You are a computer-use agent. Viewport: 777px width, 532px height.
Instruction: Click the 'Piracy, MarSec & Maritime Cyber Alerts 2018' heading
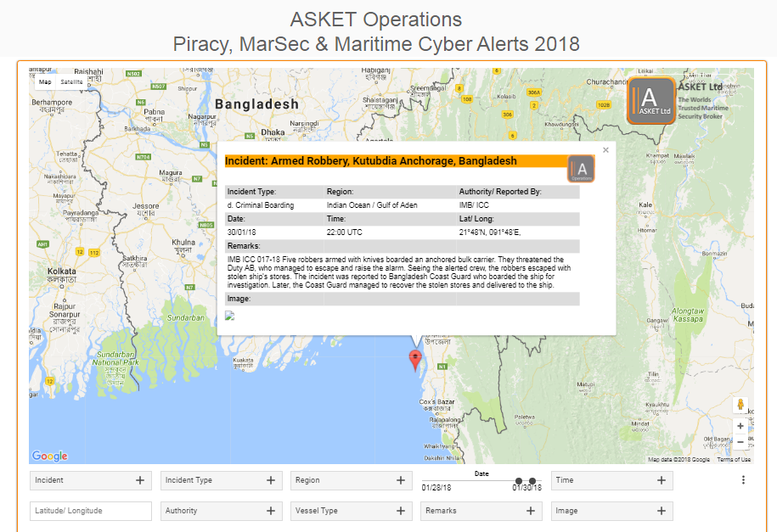tap(376, 44)
